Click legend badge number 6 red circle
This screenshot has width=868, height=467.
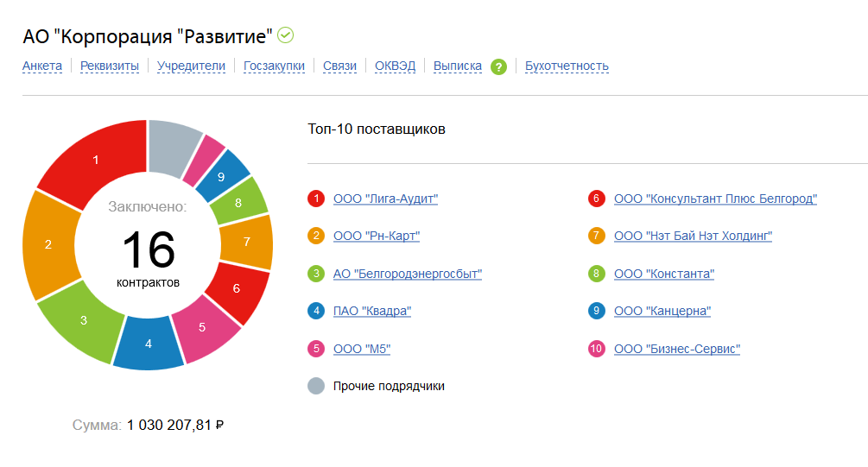coord(596,199)
